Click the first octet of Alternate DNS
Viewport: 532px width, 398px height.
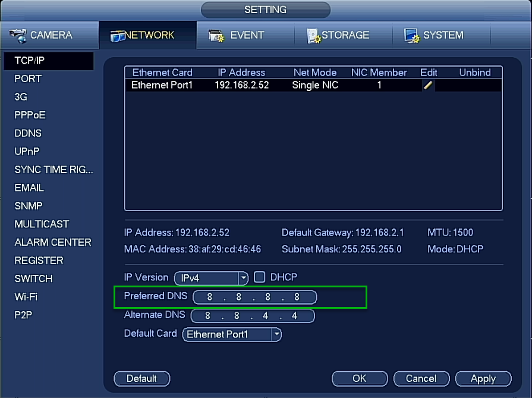tap(207, 316)
